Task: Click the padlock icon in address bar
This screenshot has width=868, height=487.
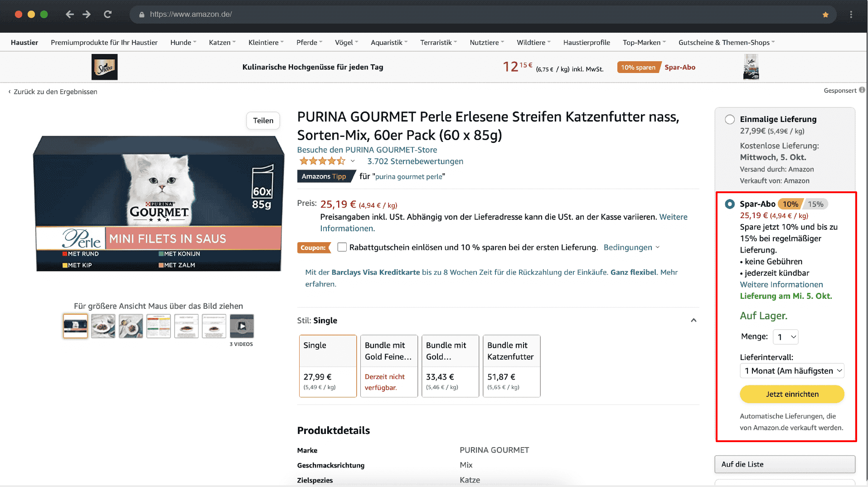Action: (x=142, y=15)
